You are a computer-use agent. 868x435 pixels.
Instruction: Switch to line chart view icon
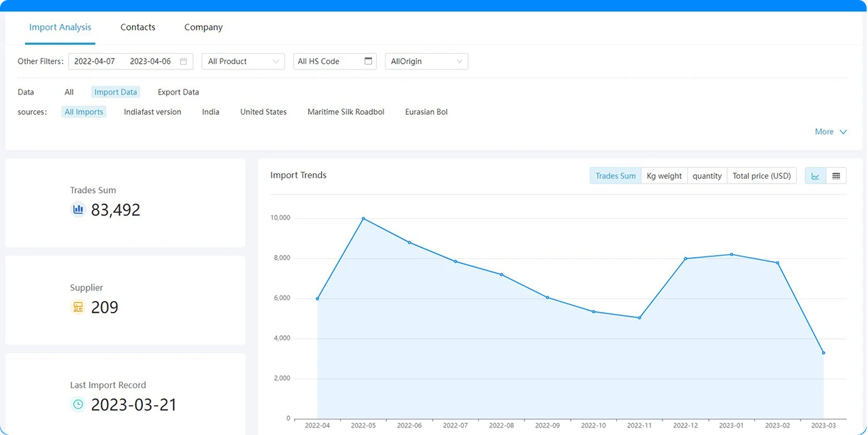coord(815,175)
